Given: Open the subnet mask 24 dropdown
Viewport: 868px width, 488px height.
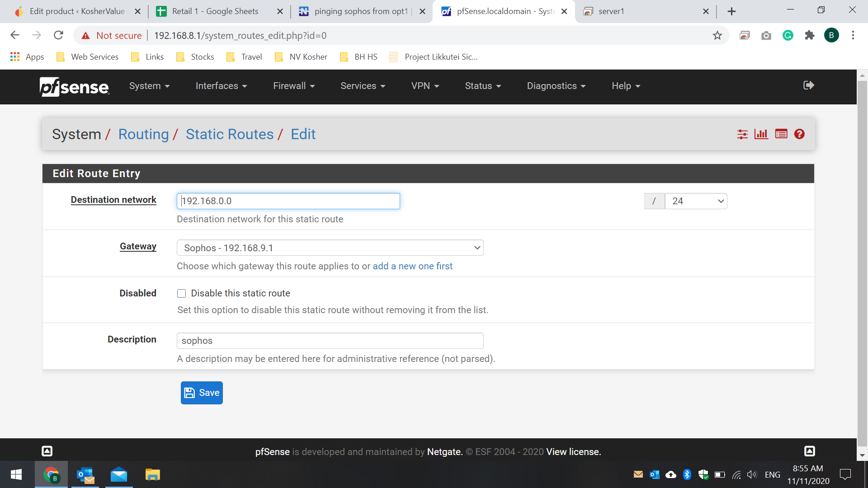Looking at the screenshot, I should 696,201.
